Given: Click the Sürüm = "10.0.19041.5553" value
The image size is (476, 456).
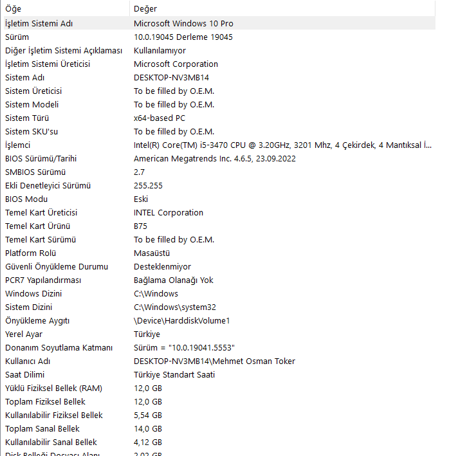Looking at the screenshot, I should 184,347.
